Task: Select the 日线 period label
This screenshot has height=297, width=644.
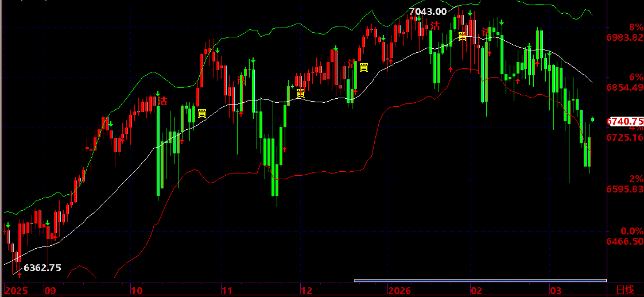Action: pos(624,291)
